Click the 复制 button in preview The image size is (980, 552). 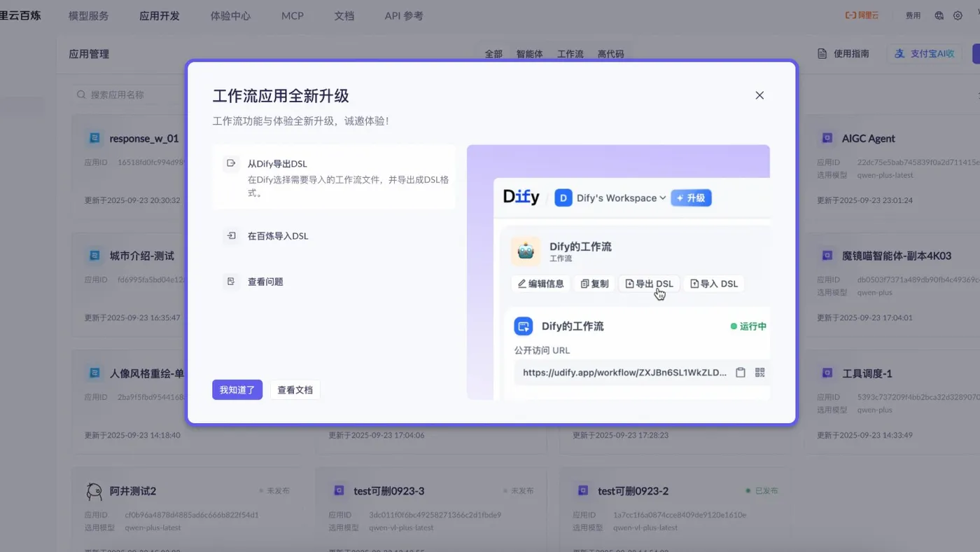point(594,284)
